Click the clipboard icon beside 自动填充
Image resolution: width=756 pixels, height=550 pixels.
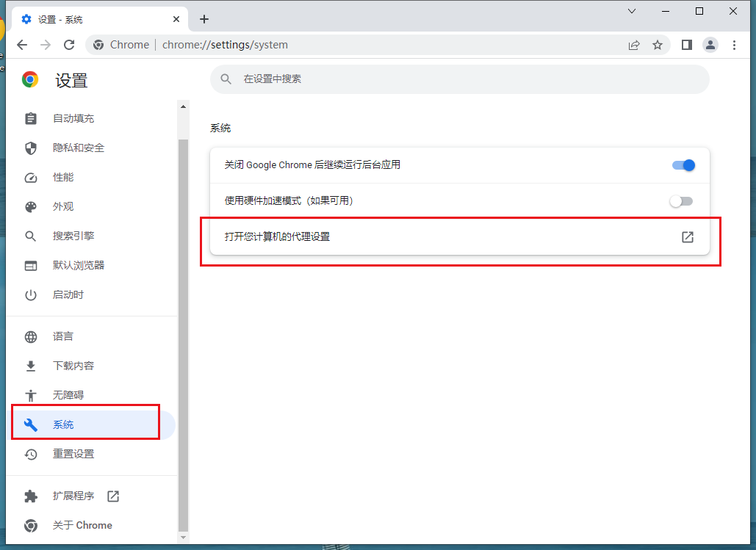31,118
